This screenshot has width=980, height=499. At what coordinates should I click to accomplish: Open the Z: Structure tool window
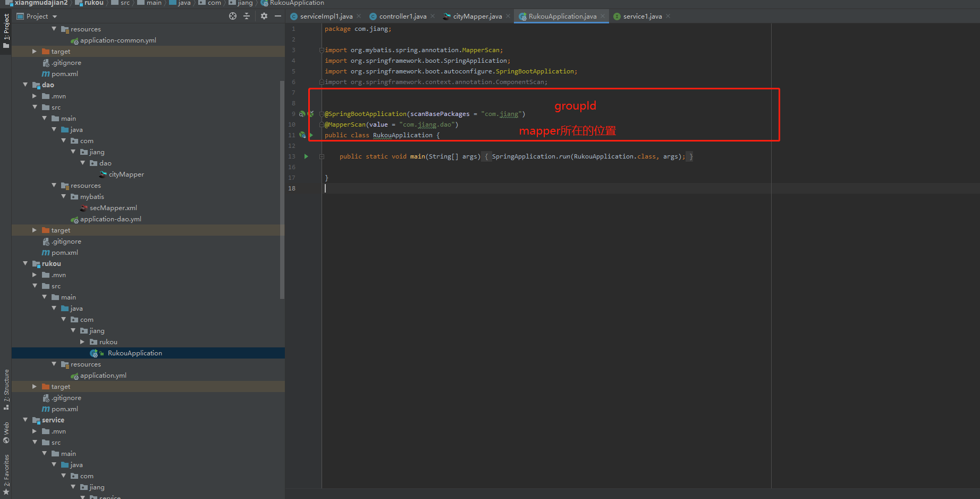click(x=6, y=389)
